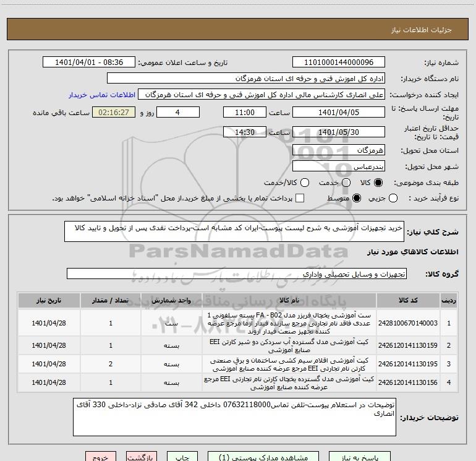
Task: Click the buyer notes text area
Action: (x=234, y=417)
